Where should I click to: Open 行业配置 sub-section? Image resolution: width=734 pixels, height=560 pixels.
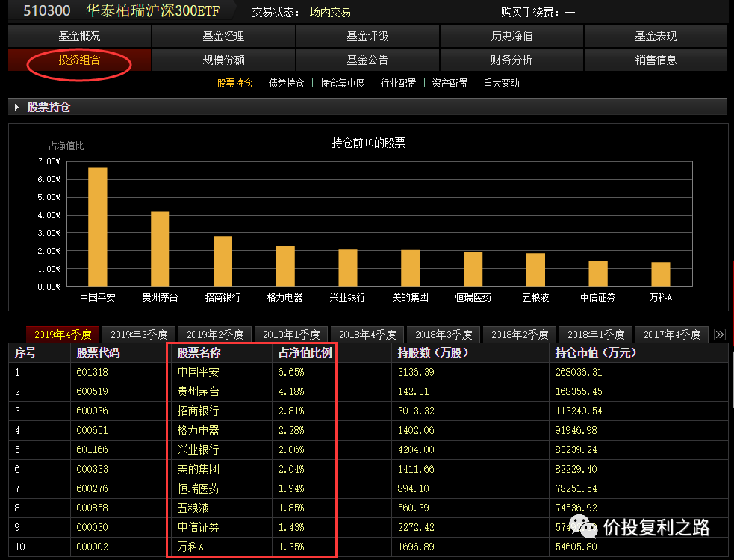398,84
